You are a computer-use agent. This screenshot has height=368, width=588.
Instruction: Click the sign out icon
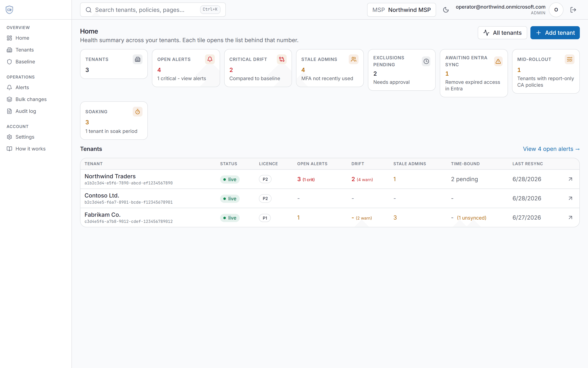(573, 10)
